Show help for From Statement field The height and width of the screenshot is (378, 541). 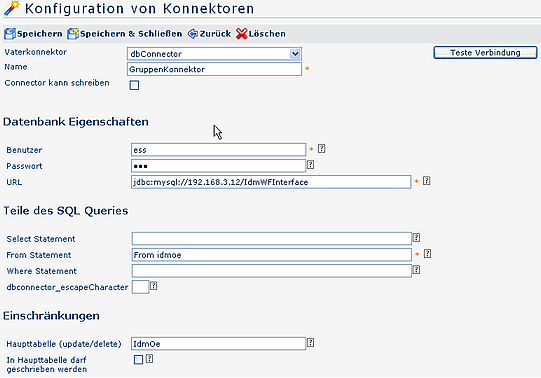pyautogui.click(x=427, y=253)
